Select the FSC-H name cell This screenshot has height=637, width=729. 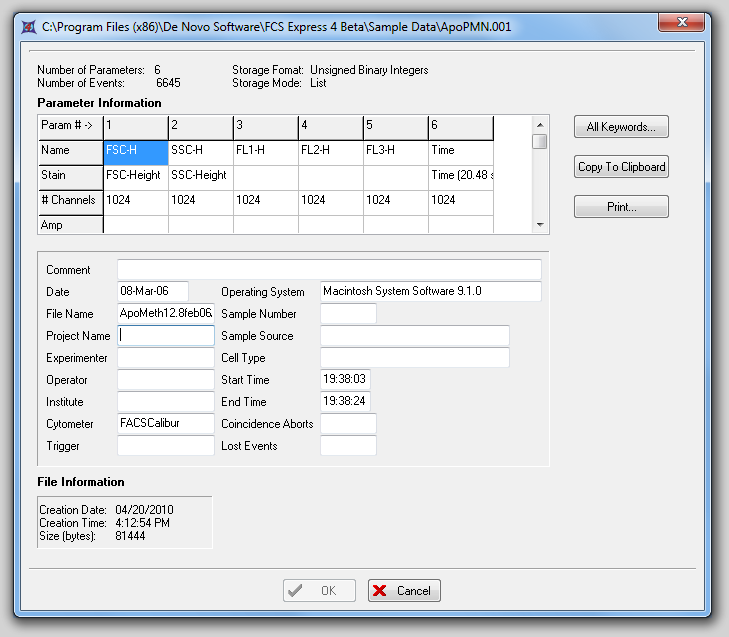pyautogui.click(x=136, y=153)
